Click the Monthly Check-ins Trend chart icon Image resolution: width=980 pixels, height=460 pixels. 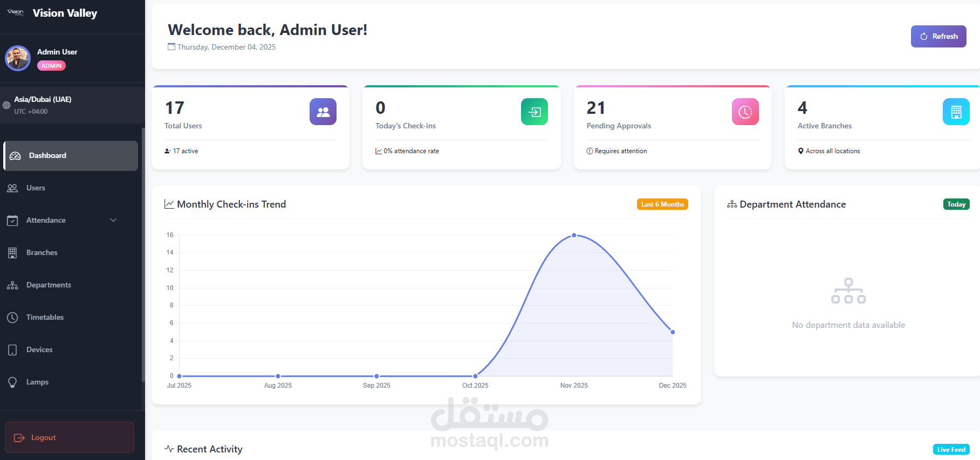point(169,204)
